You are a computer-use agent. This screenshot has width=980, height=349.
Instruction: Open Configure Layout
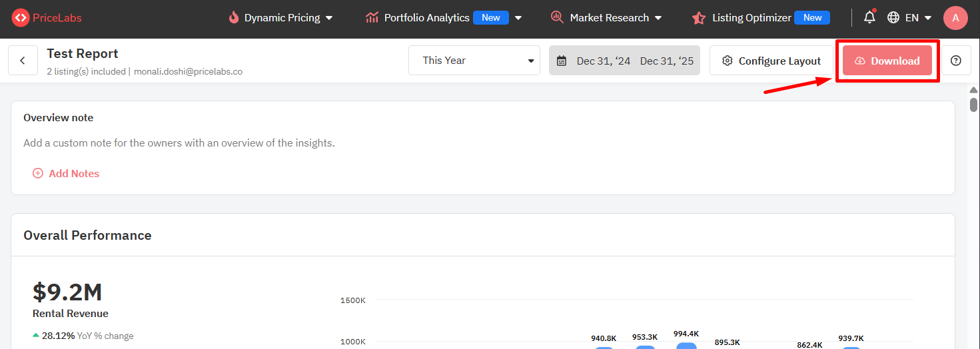771,61
